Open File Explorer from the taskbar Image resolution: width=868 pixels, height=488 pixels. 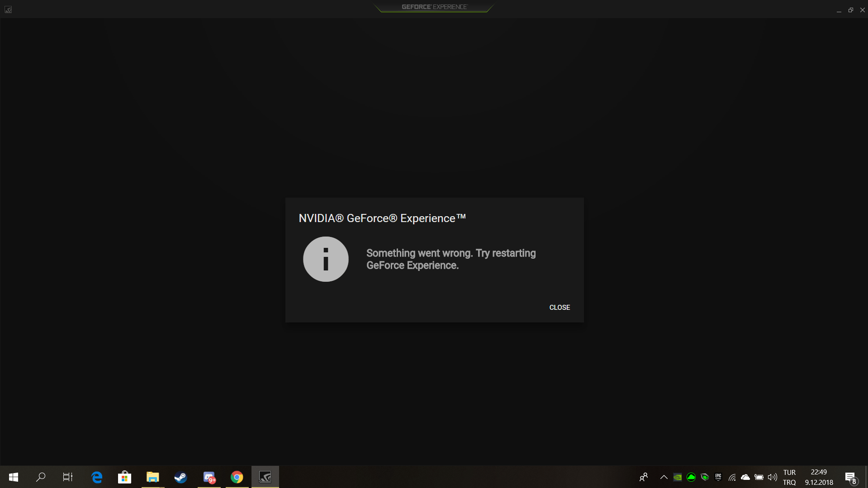click(152, 477)
